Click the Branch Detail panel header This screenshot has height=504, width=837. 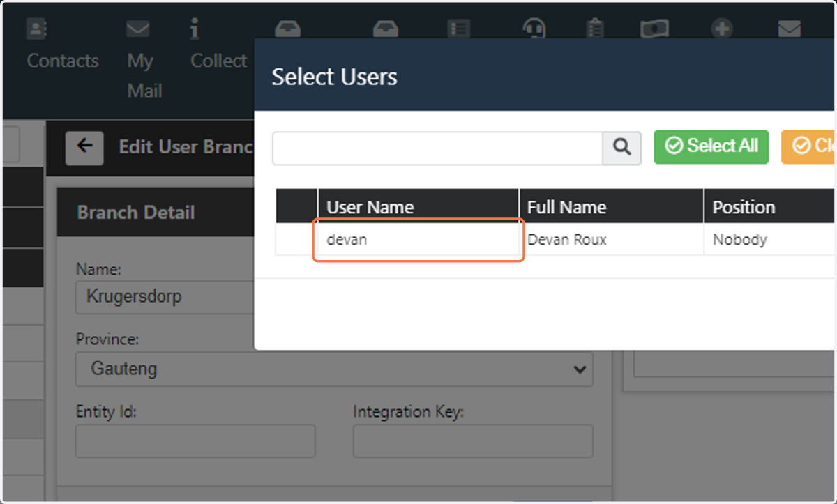coord(156,212)
